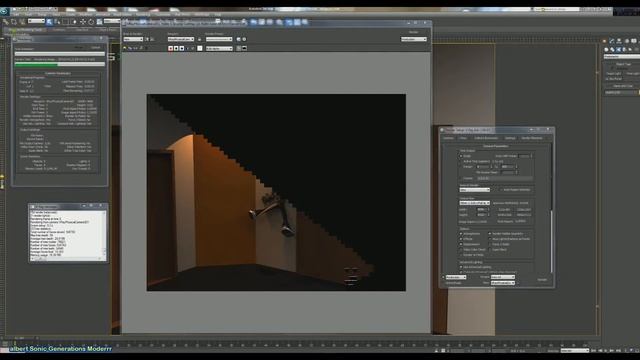Screen dimensions: 640x360
Task: Open the Modify tab in the command panel
Action: (611, 41)
